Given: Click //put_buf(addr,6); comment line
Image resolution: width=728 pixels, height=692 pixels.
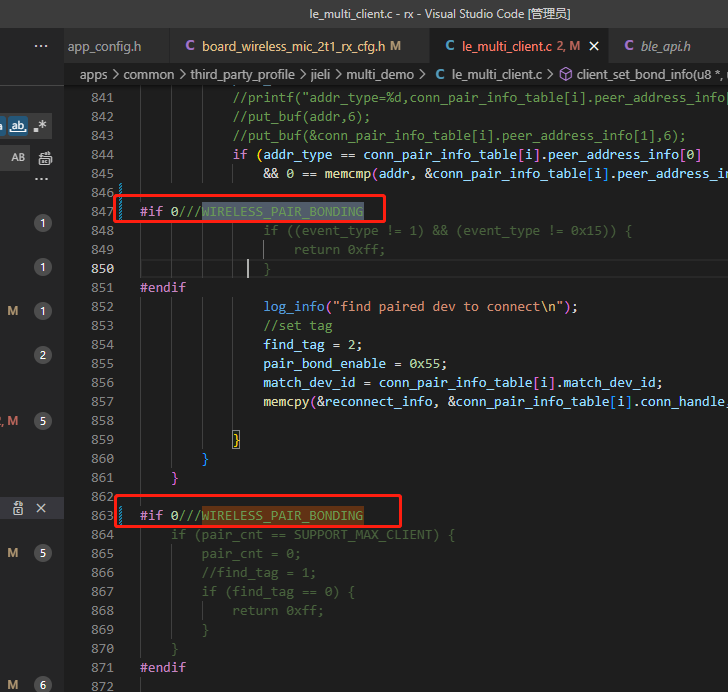Looking at the screenshot, I should [301, 117].
